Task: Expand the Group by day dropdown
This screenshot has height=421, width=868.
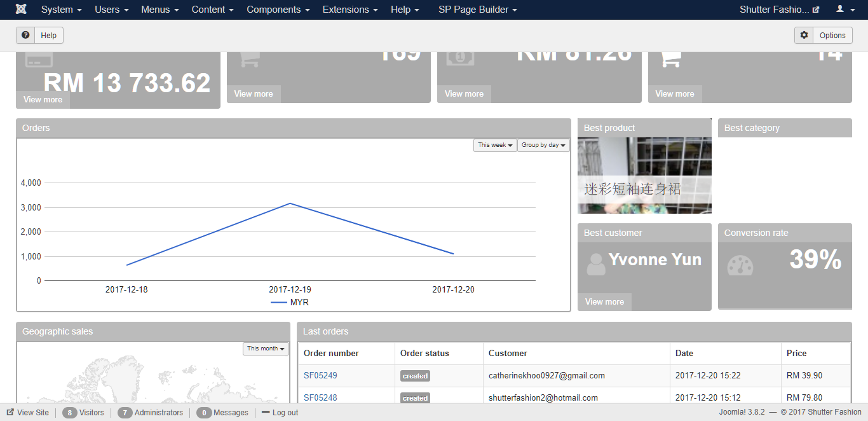Action: point(543,145)
